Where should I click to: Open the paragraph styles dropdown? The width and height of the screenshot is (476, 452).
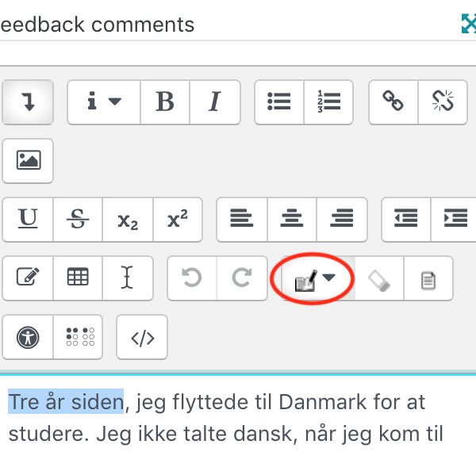(104, 102)
